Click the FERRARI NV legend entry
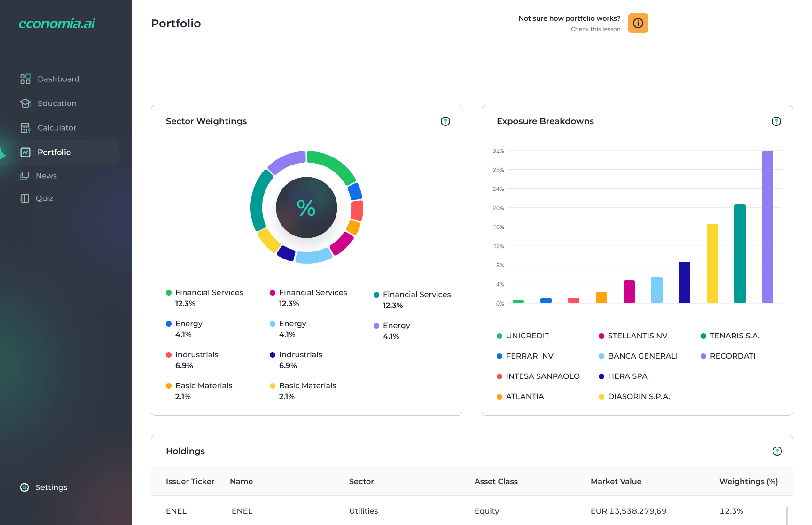 pyautogui.click(x=525, y=356)
